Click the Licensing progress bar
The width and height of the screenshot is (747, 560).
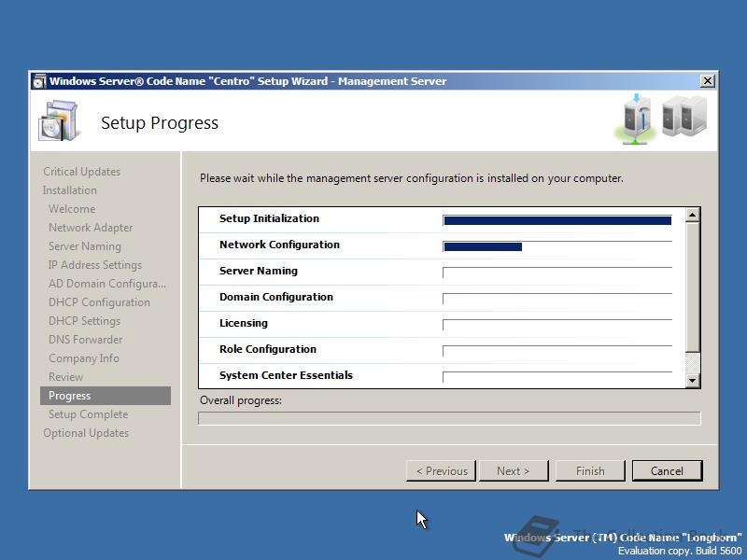coord(557,325)
